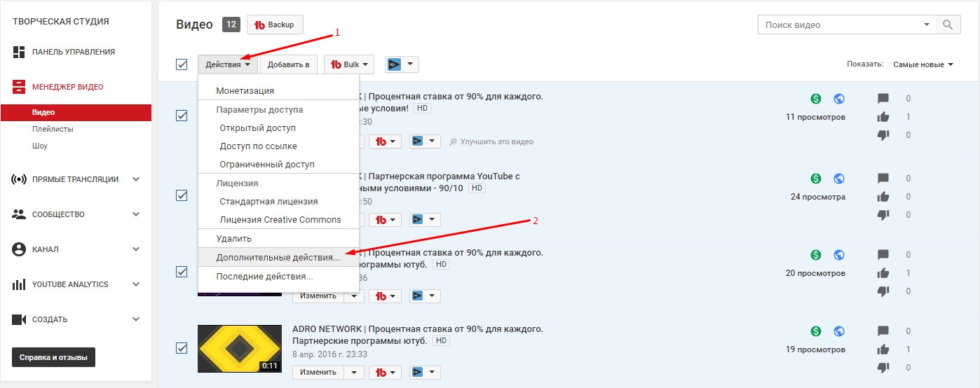This screenshot has width=980, height=388.
Task: Click globe privacy icon in 11 просмотров row
Action: point(839,99)
